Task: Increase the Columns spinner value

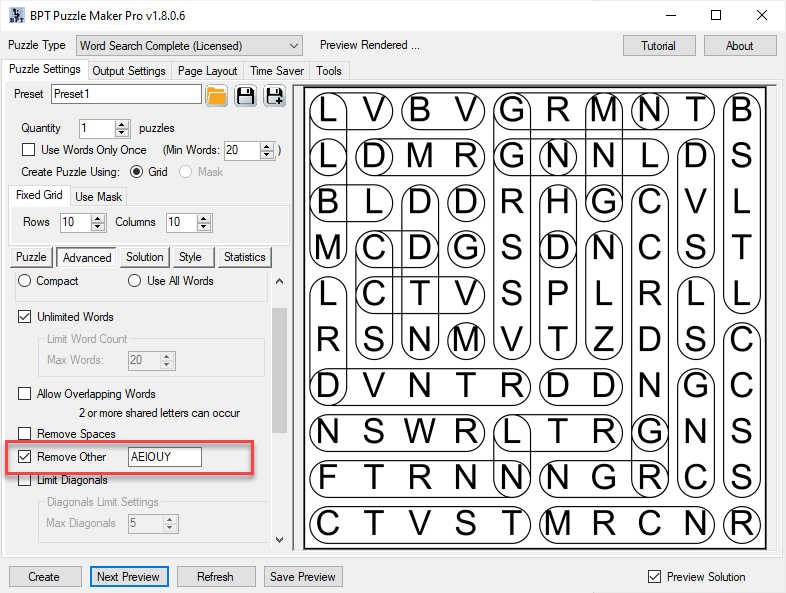Action: pyautogui.click(x=203, y=218)
